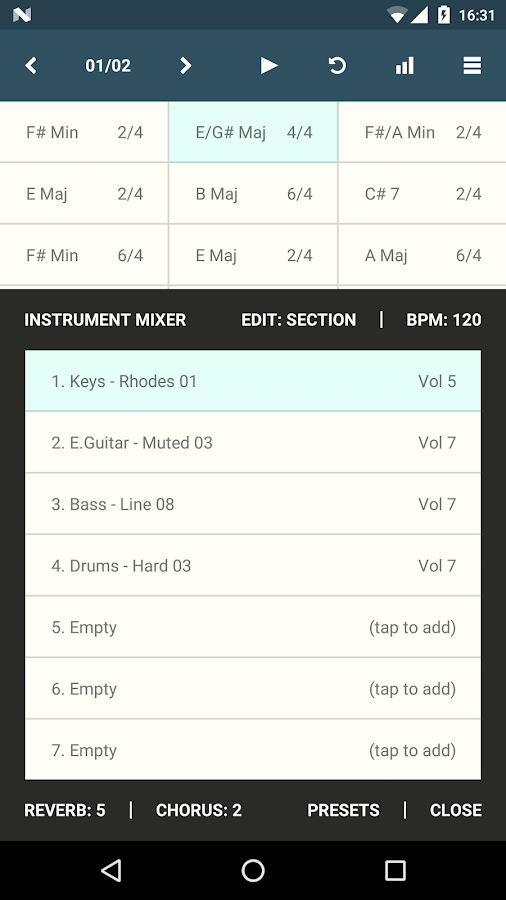Tap the loop/restart circular arrow icon

coord(337,65)
